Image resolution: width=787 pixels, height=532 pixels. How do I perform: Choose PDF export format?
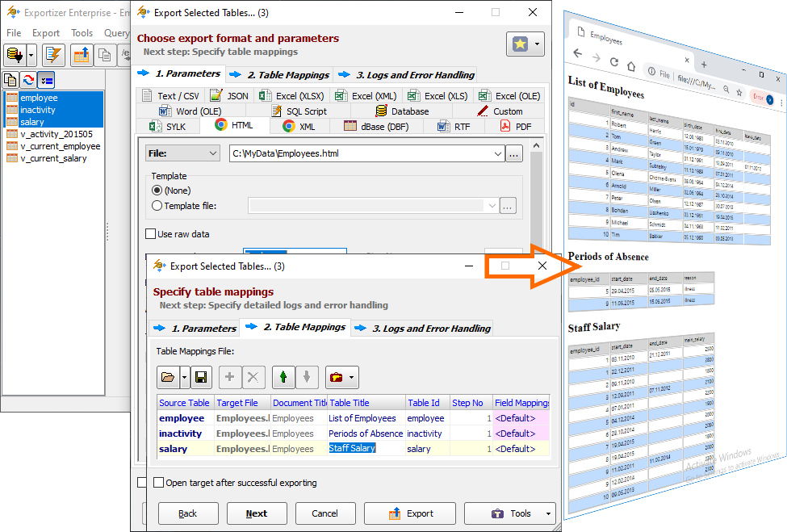[516, 127]
